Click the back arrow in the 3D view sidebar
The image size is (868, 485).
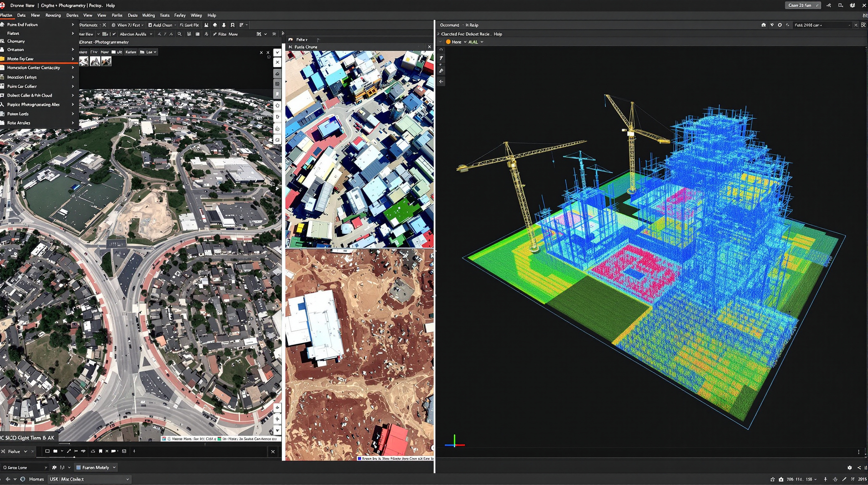[x=441, y=81]
